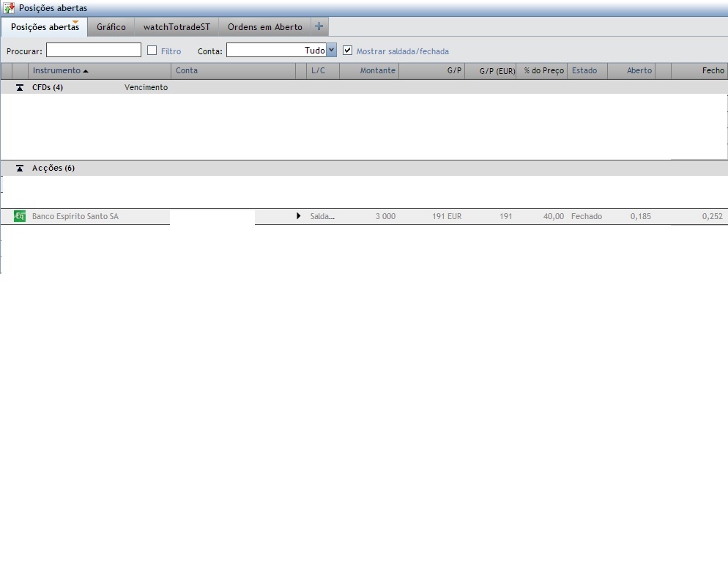The image size is (728, 573).
Task: Sort by the Montante column header
Action: 369,70
